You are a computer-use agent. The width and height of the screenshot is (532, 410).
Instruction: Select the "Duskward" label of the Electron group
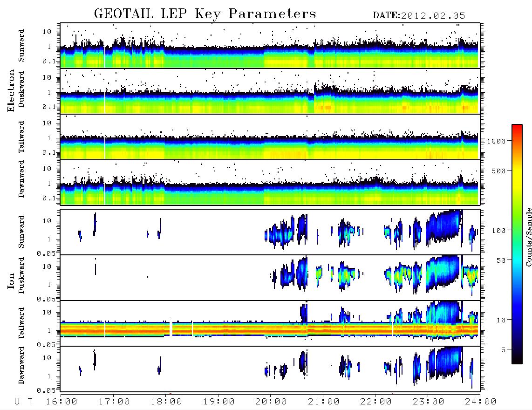tap(21, 89)
